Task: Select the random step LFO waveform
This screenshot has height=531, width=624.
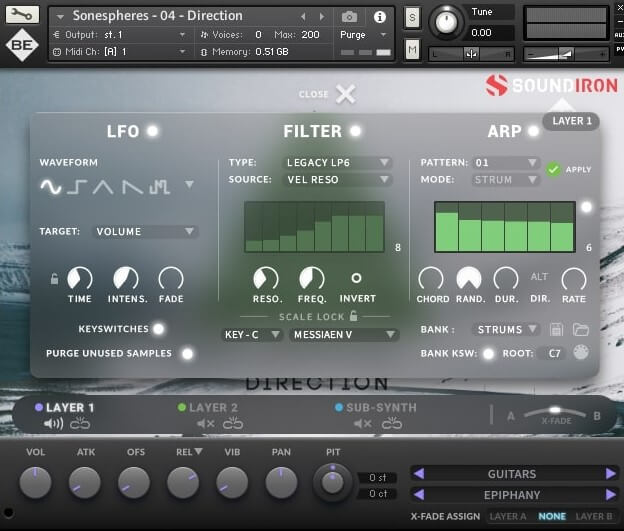Action: pyautogui.click(x=160, y=186)
